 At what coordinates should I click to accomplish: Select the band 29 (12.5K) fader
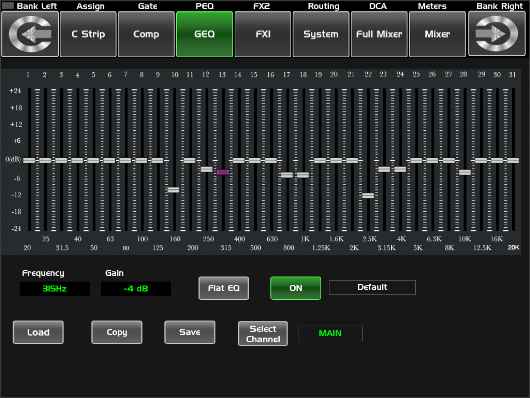[x=481, y=160]
